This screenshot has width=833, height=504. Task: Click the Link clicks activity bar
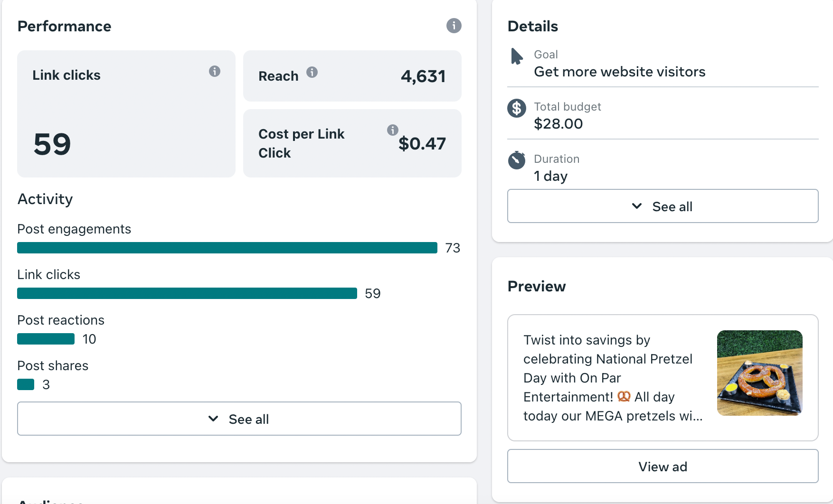(x=187, y=293)
